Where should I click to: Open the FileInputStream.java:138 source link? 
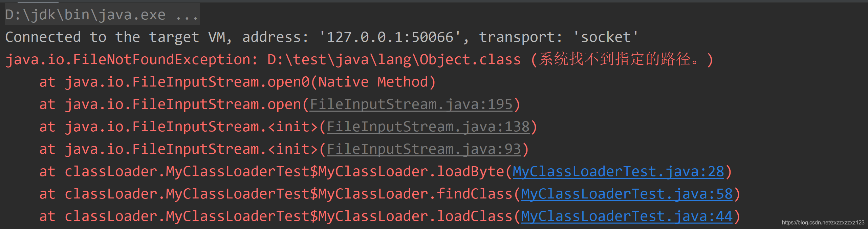coord(428,127)
